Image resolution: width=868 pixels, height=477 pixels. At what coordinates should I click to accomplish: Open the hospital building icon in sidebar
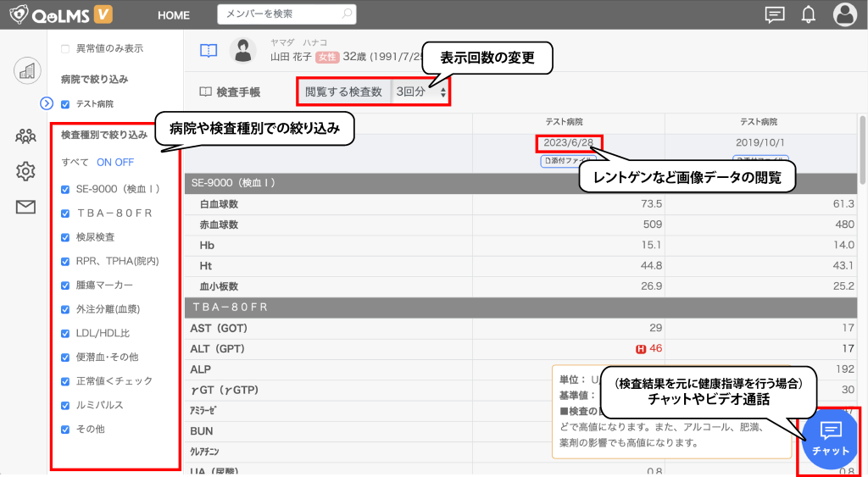[x=27, y=71]
